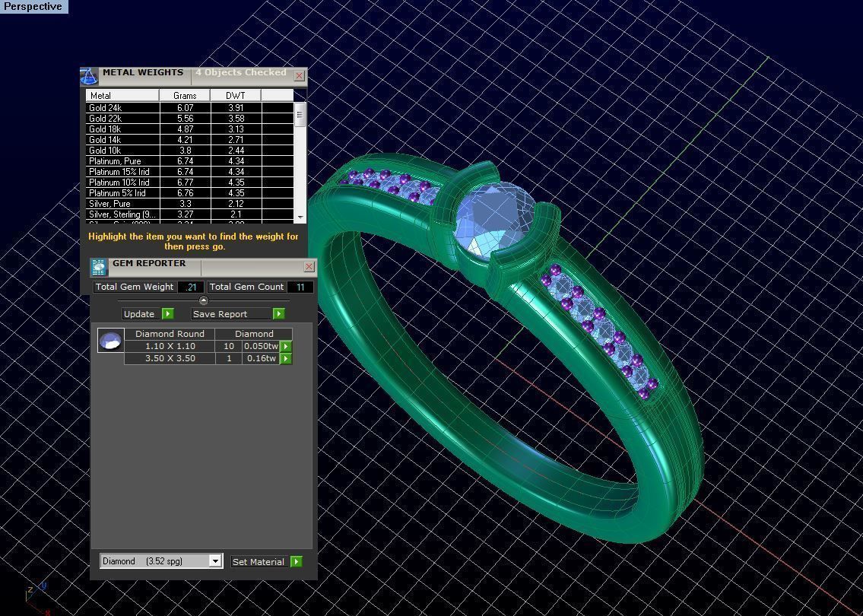Click the Grams column header

tap(185, 95)
